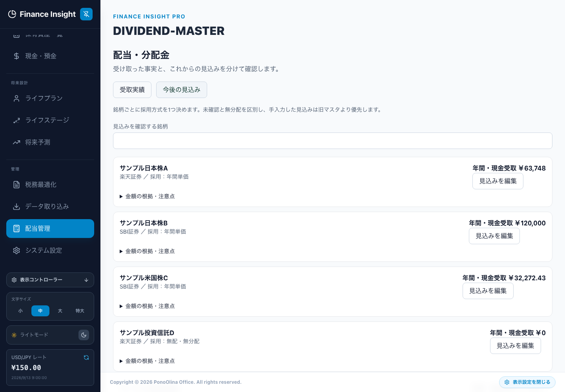Toggle dark mode with the moon button
The image size is (565, 392).
point(84,335)
